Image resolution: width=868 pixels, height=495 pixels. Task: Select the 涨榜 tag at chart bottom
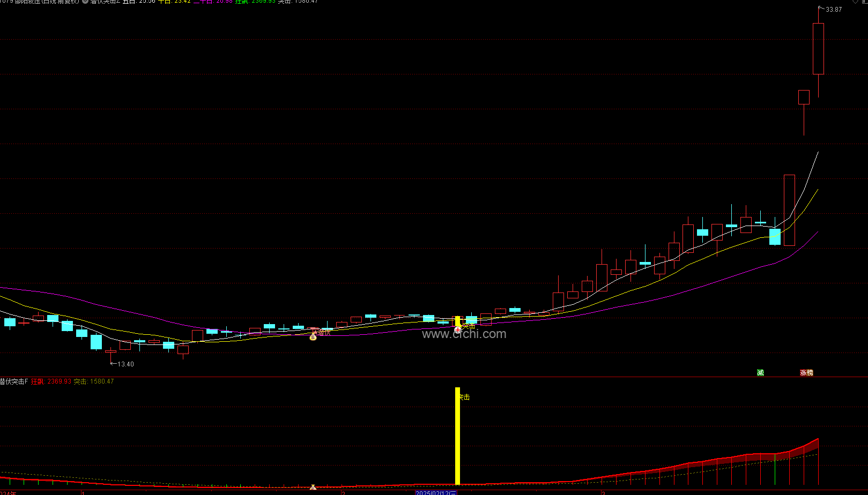(x=806, y=372)
